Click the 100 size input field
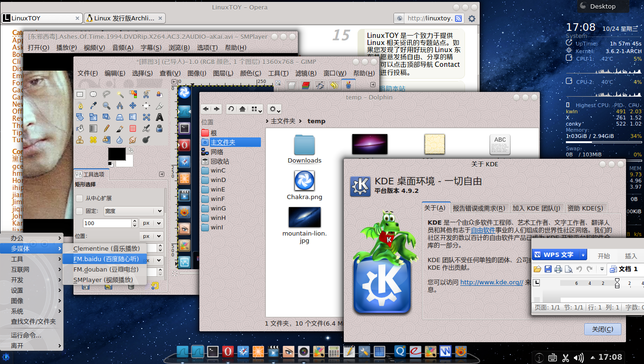 [107, 223]
